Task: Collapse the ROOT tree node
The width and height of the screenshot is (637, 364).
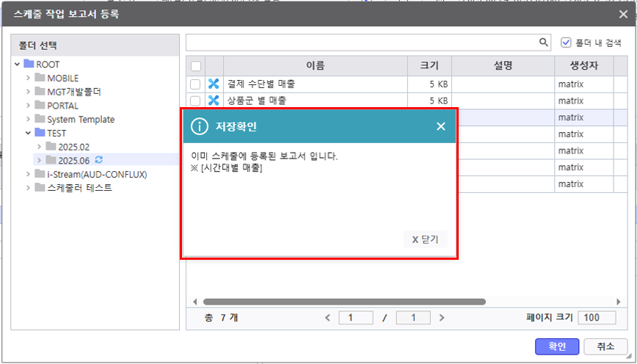Action: tap(17, 64)
